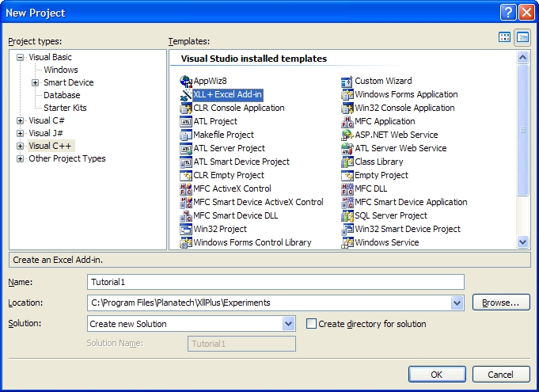The height and width of the screenshot is (392, 539).
Task: Select the AppWiz8 template icon
Action: click(x=186, y=81)
